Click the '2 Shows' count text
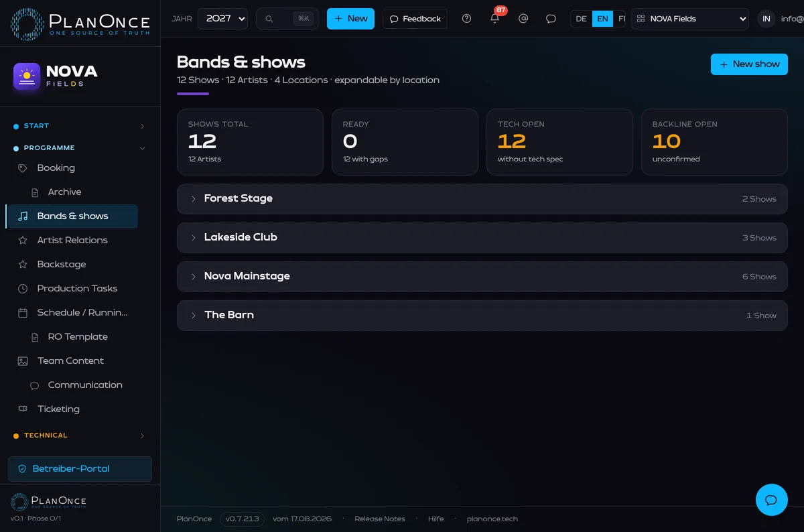The width and height of the screenshot is (804, 532). (x=759, y=199)
